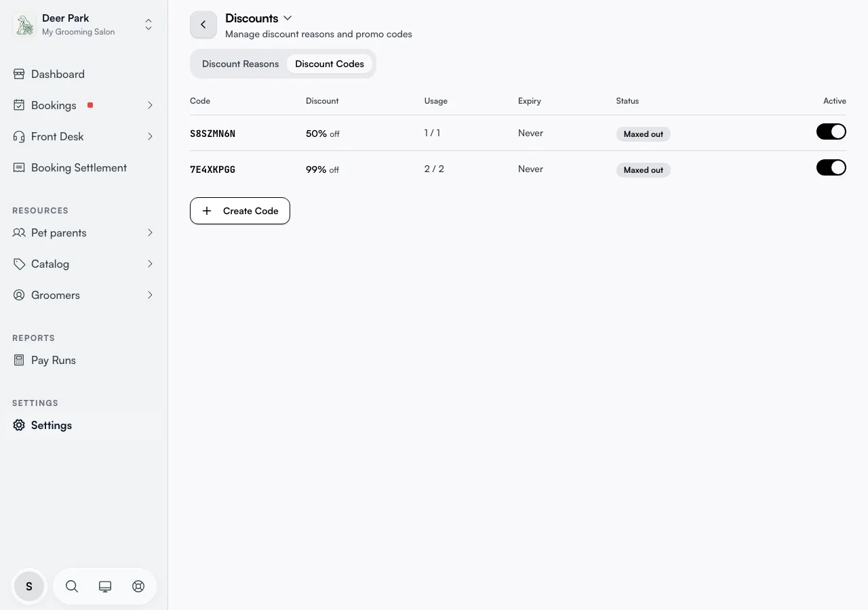Expand the Catalog submenu chevron
Viewport: 868px width, 610px height.
point(150,264)
